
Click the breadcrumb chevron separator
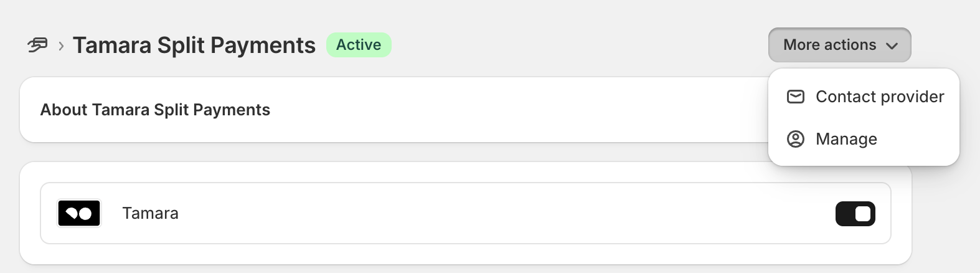(x=61, y=45)
